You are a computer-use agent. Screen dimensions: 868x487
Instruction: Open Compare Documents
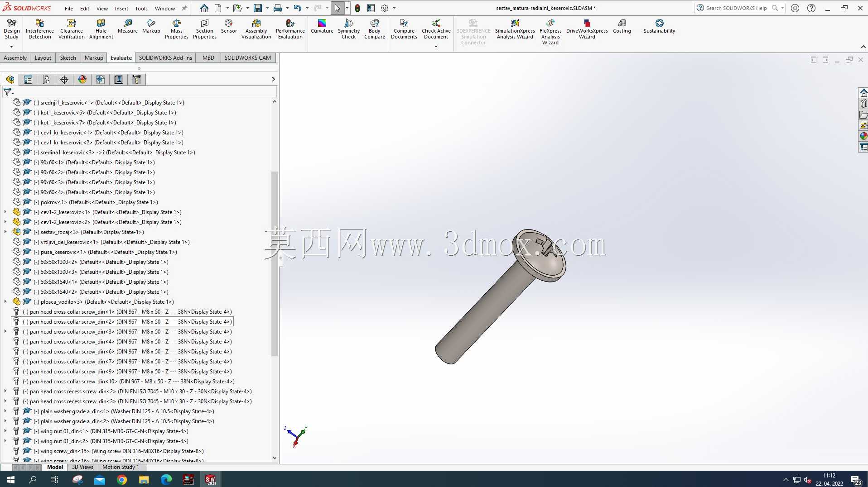point(404,30)
